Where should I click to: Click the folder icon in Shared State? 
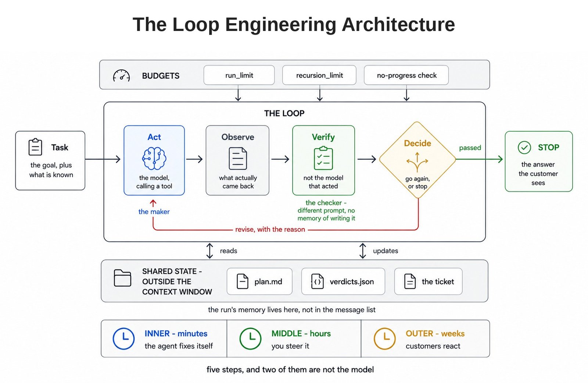click(x=122, y=278)
